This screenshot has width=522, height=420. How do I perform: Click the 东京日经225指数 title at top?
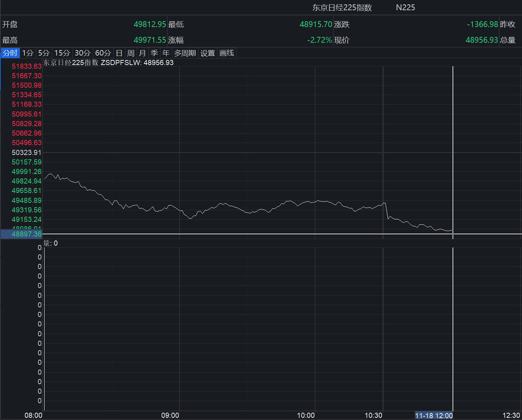pyautogui.click(x=342, y=8)
